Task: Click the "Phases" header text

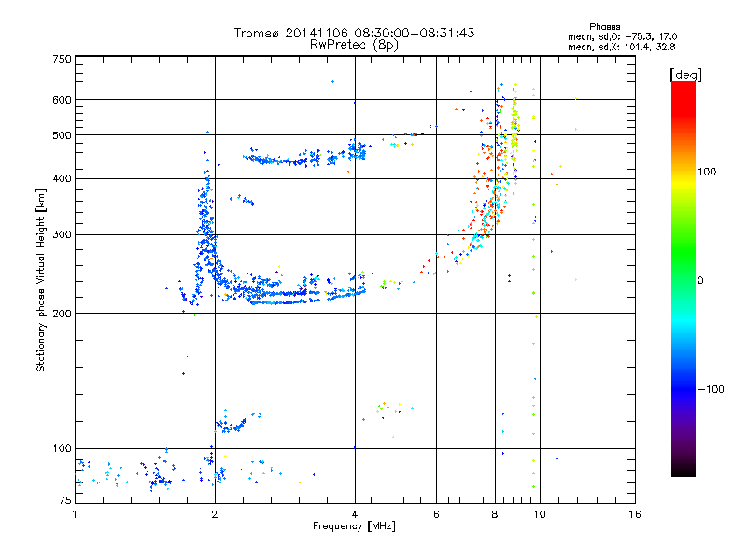Action: coord(604,27)
